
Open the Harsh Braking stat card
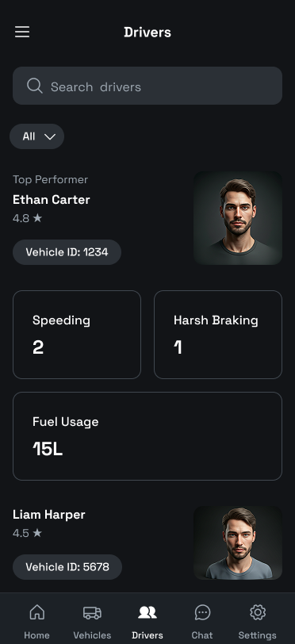[218, 335]
